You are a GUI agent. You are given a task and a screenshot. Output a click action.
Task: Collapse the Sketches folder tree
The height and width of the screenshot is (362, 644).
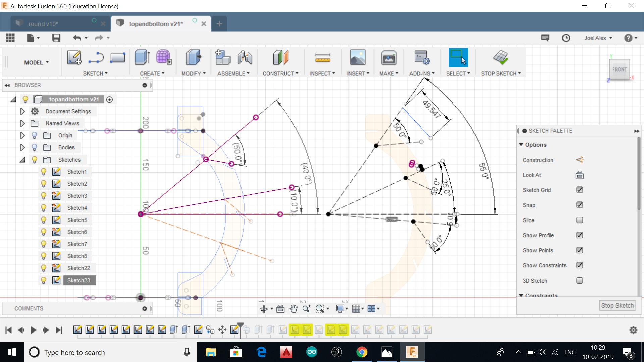(x=22, y=160)
